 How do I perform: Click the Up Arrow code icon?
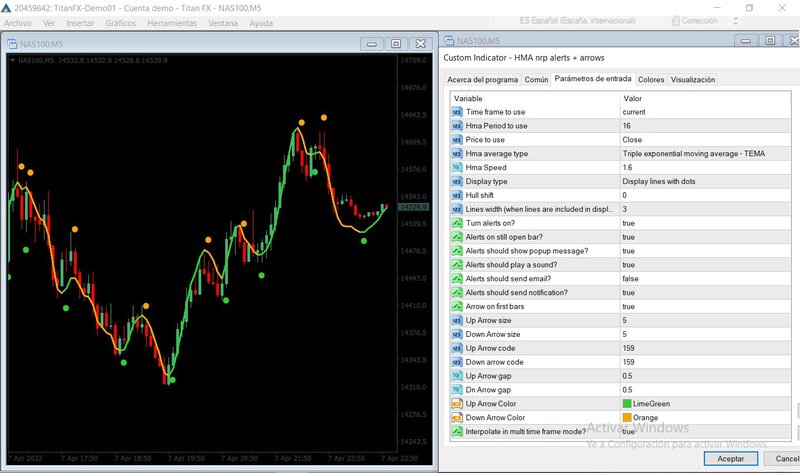coord(457,348)
